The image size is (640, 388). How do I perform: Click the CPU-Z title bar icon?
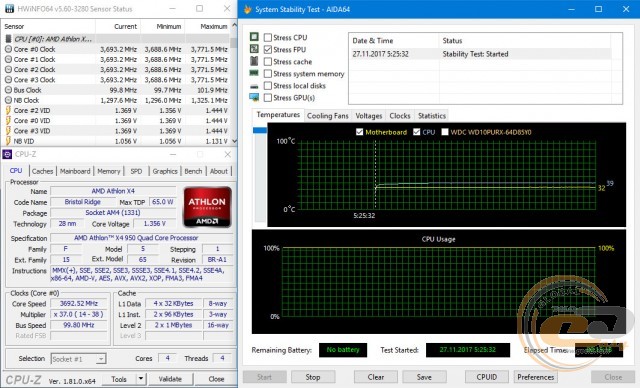pyautogui.click(x=7, y=154)
